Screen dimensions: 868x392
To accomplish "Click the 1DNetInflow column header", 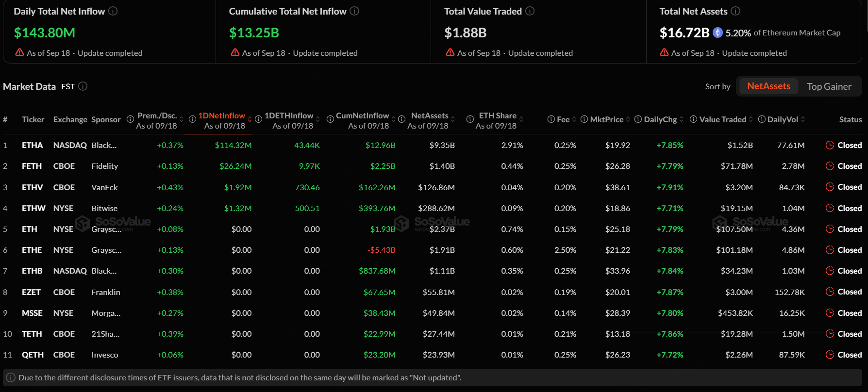I will 221,115.
